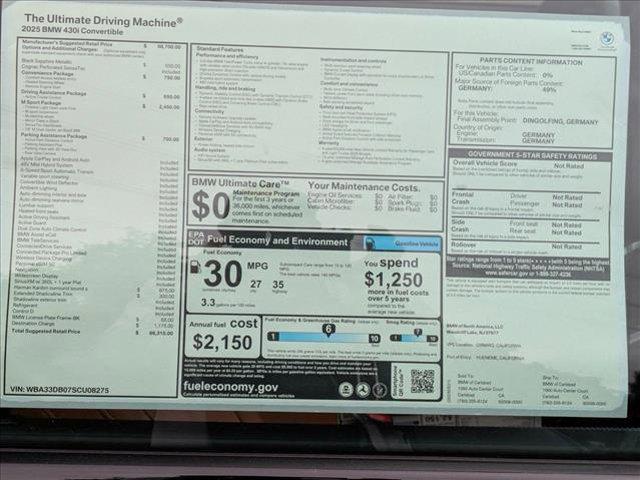Image resolution: width=640 pixels, height=480 pixels.
Task: Click the annual fuel cost $2,150
Action: click(222, 342)
